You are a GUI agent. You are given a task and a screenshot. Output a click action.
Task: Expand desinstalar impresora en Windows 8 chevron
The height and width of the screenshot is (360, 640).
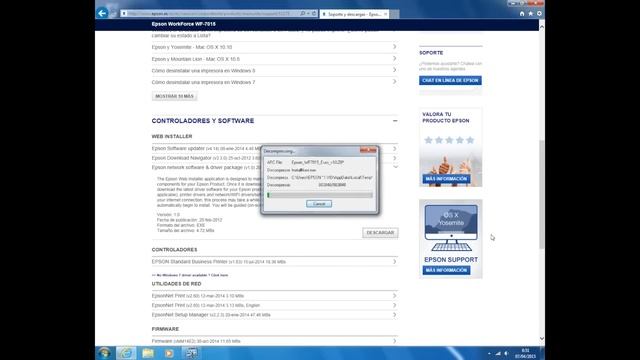pos(394,70)
